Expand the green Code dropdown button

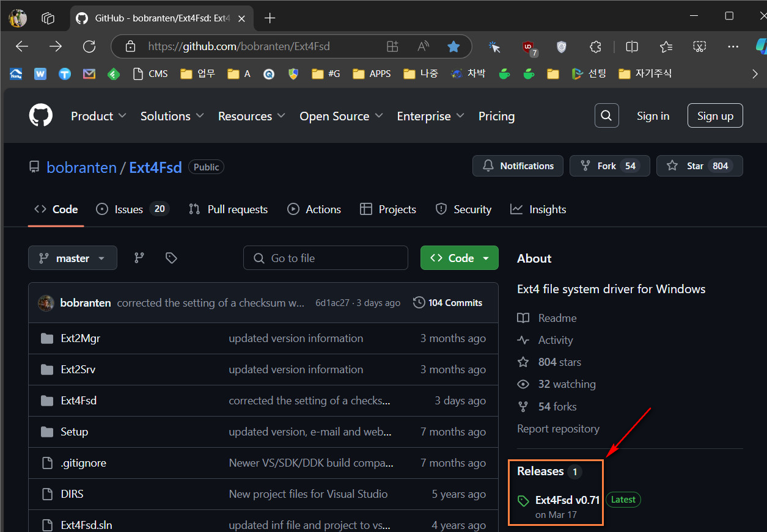460,258
